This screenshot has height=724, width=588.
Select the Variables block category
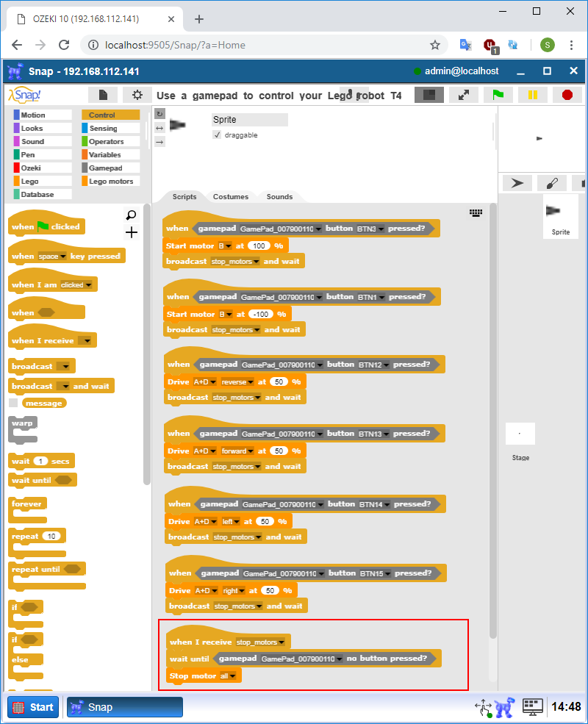pos(111,154)
